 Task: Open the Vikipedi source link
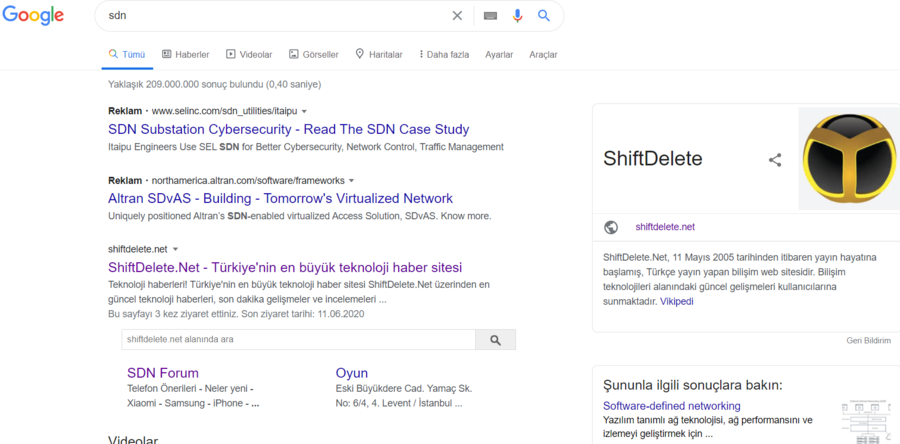[676, 301]
